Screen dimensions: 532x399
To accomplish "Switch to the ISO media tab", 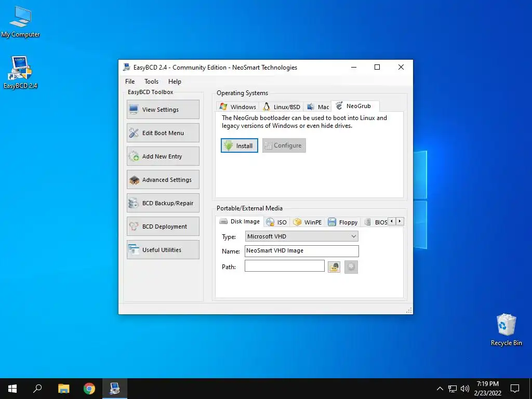I will pos(277,222).
